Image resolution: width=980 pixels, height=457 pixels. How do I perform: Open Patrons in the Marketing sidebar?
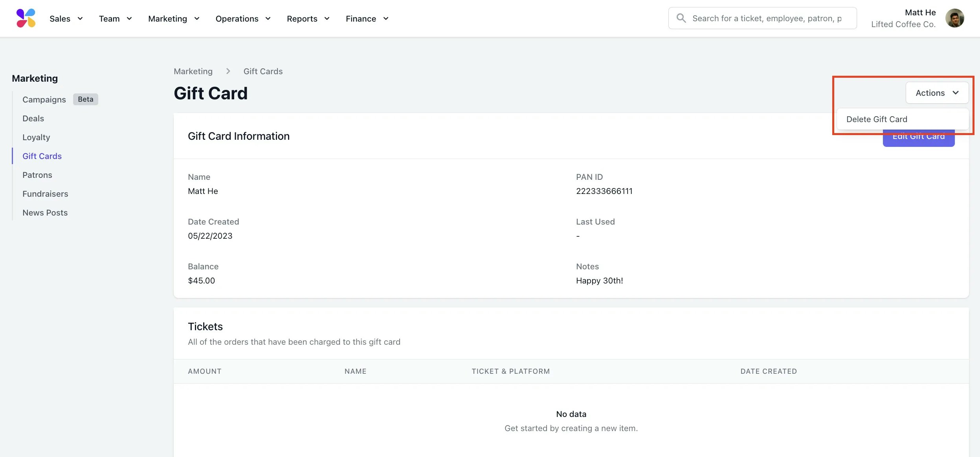37,175
